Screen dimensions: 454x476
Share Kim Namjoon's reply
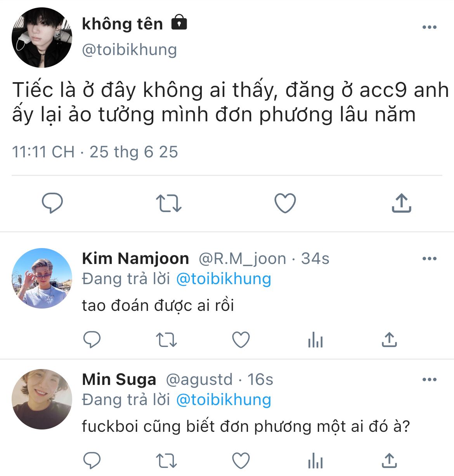389,340
